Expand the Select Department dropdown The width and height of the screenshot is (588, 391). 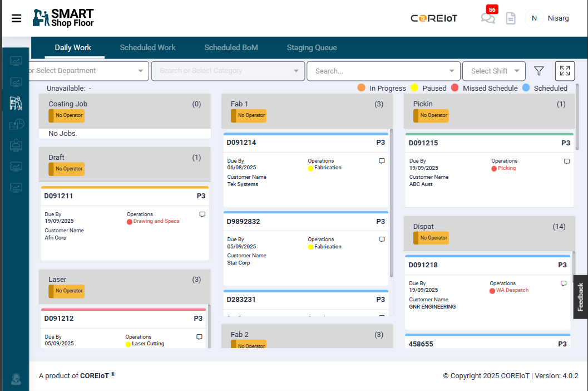tap(141, 71)
